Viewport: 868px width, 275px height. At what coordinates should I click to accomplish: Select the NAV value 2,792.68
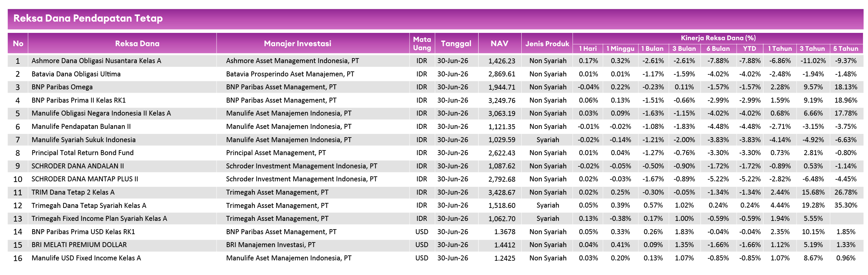(502, 179)
